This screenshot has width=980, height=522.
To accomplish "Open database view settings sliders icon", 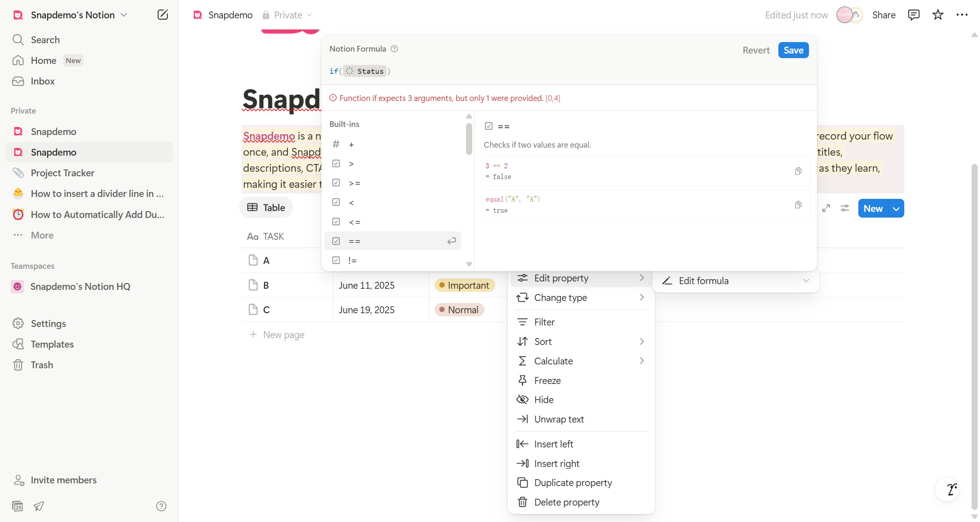I will [x=845, y=208].
